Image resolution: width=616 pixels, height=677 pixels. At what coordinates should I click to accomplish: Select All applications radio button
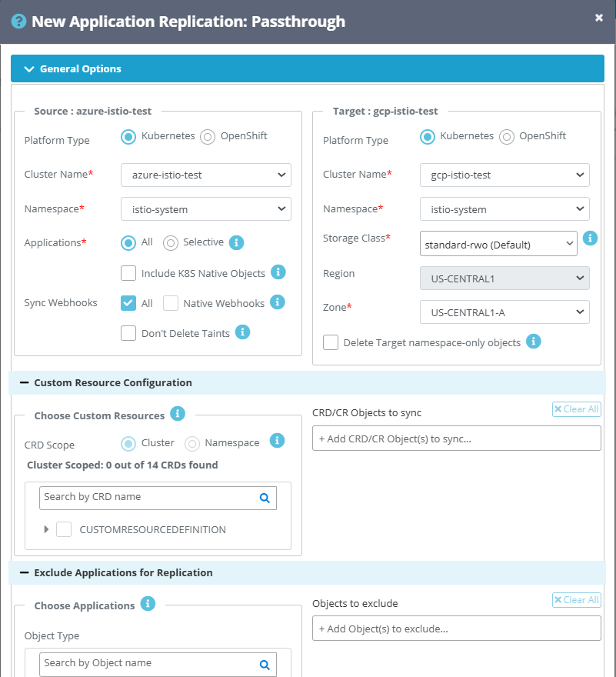(x=128, y=242)
